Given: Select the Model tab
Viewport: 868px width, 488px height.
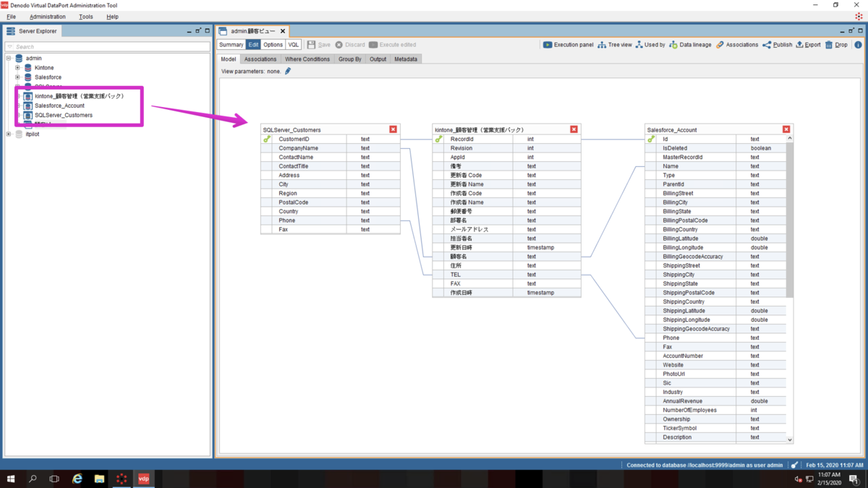Looking at the screenshot, I should [229, 59].
